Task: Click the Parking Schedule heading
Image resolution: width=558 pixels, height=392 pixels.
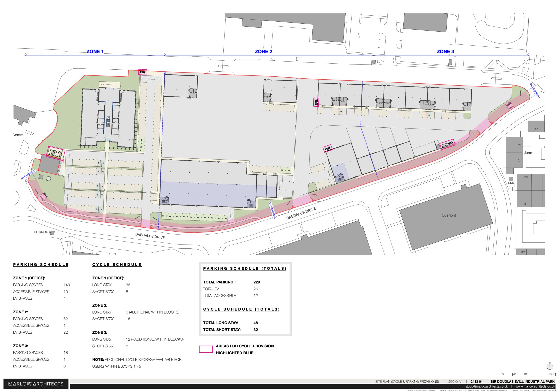Action: (41, 264)
